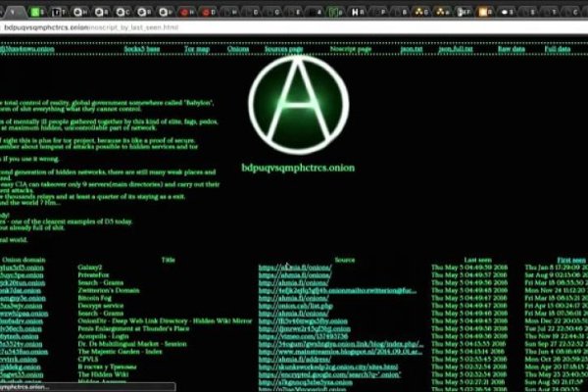Select the Acropolis - Login title cell
This screenshot has width=588, height=392.
tap(103, 336)
